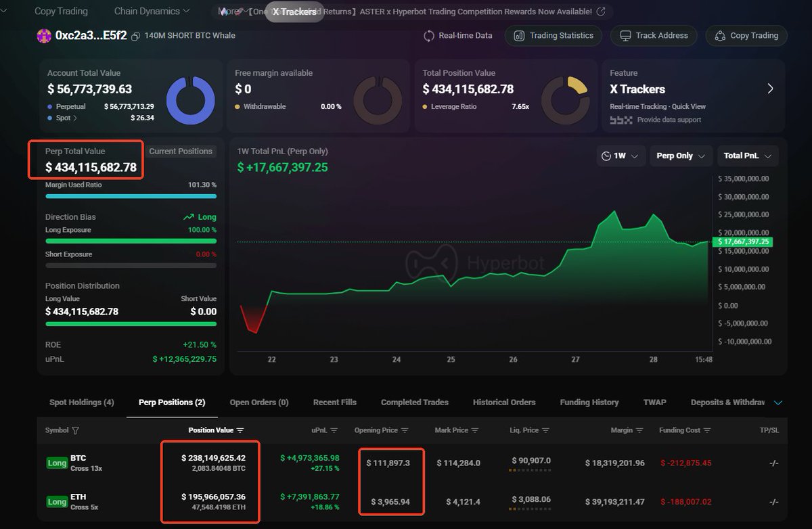The image size is (812, 529).
Task: Sort by Position Value column icon
Action: click(x=240, y=430)
